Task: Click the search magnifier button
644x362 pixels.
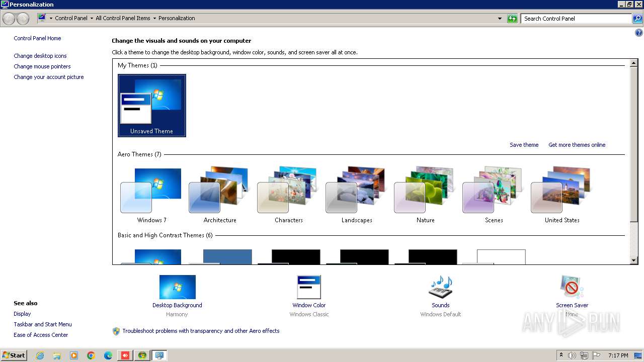Action: point(637,19)
